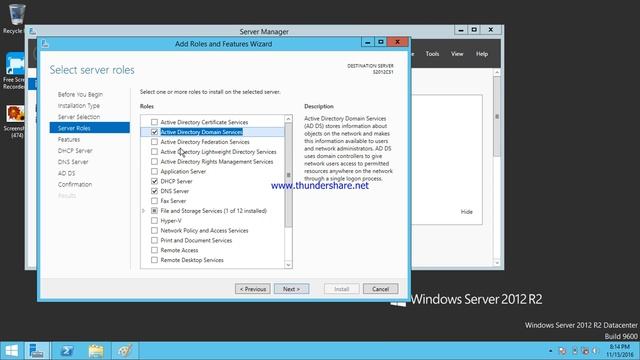Open the Recycle Bin desktop icon
Viewport: 640px width, 360px height.
[x=16, y=18]
